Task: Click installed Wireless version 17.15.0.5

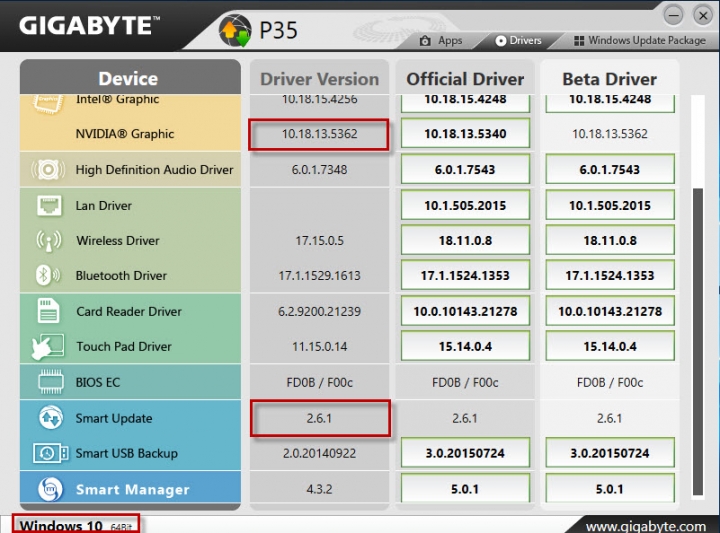Action: (319, 241)
